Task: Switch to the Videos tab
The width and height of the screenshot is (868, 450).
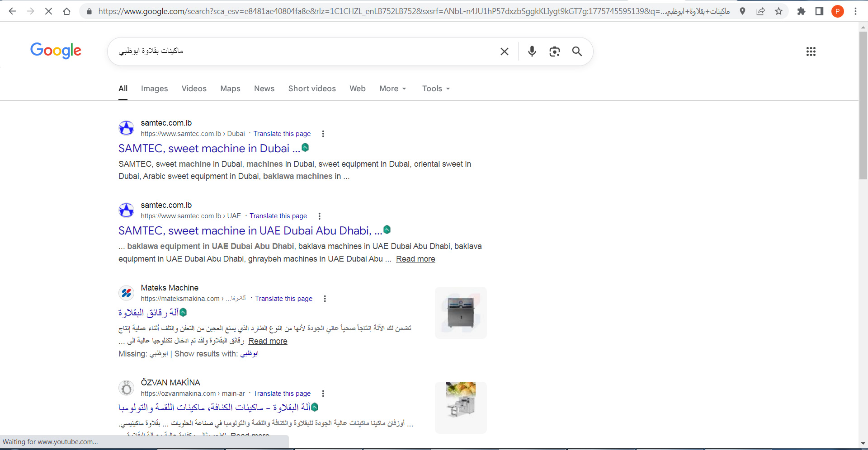Action: 194,89
